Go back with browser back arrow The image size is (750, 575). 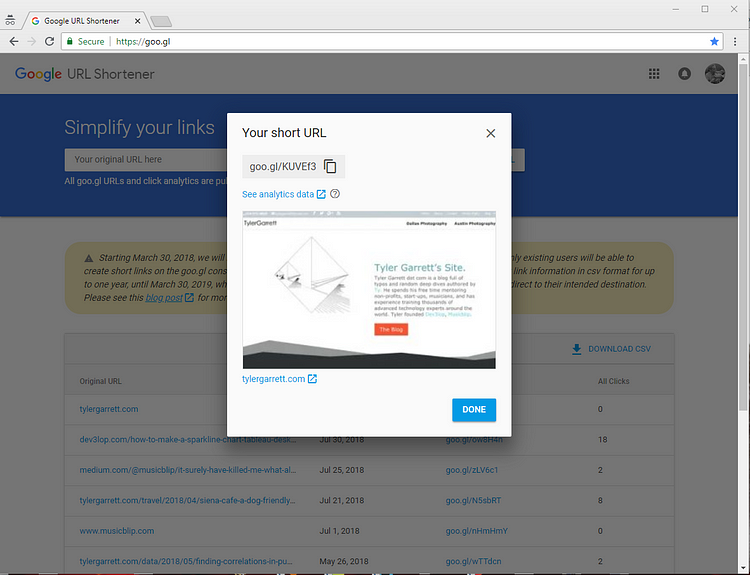coord(14,42)
